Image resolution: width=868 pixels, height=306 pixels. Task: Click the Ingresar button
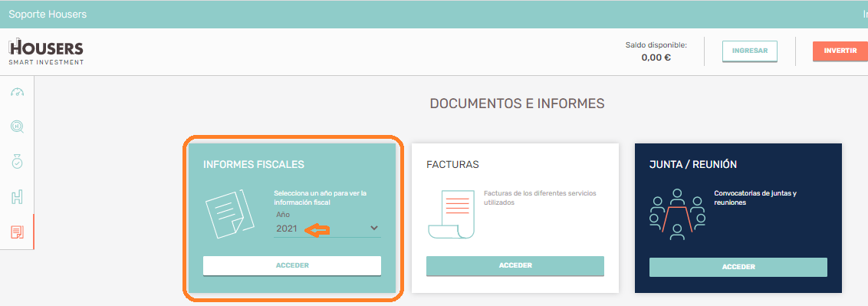(750, 51)
